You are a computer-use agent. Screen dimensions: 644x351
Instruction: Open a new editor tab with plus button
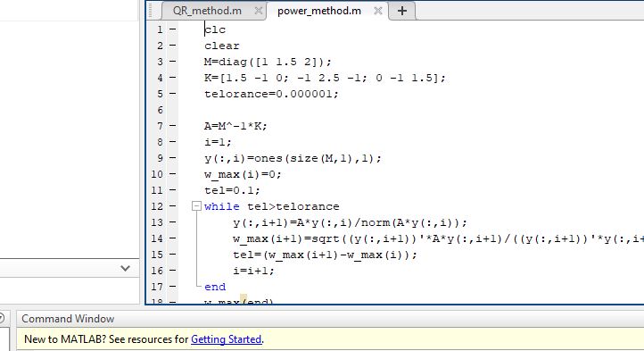pos(402,11)
